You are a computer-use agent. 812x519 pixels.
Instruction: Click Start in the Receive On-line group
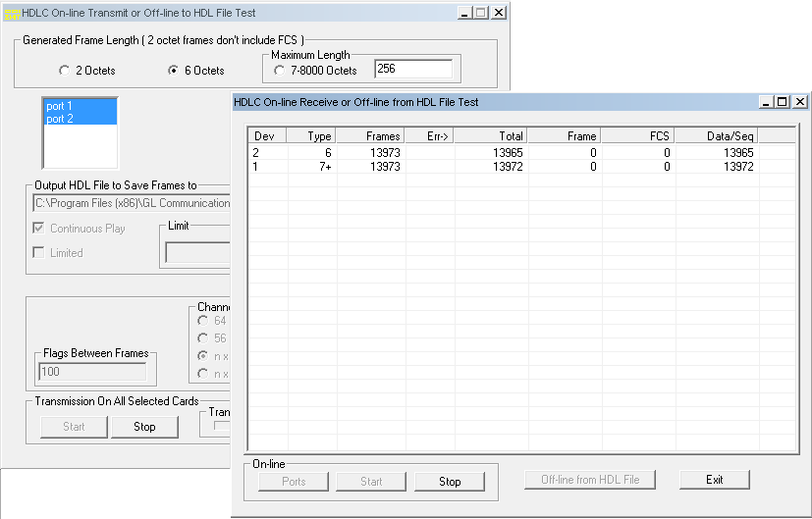pos(371,481)
